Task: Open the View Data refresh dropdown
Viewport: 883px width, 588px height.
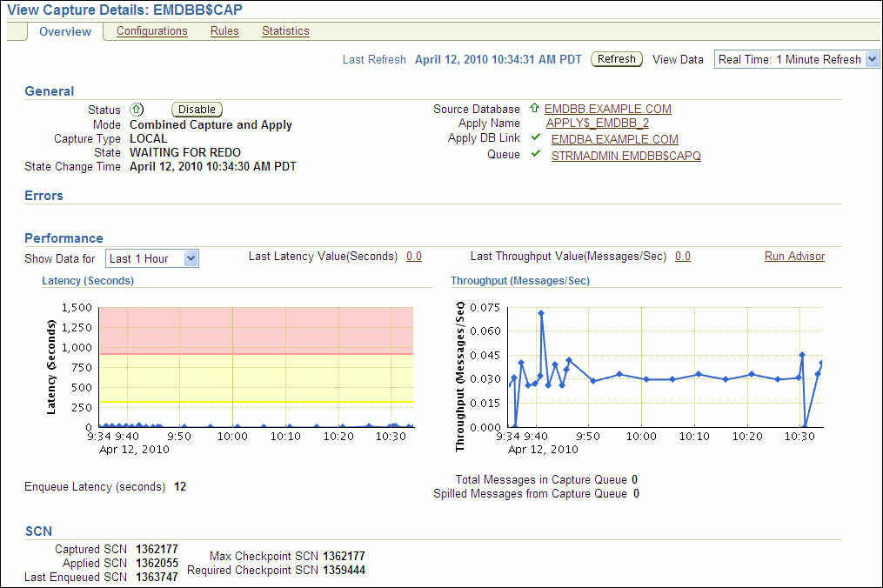Action: coord(797,59)
